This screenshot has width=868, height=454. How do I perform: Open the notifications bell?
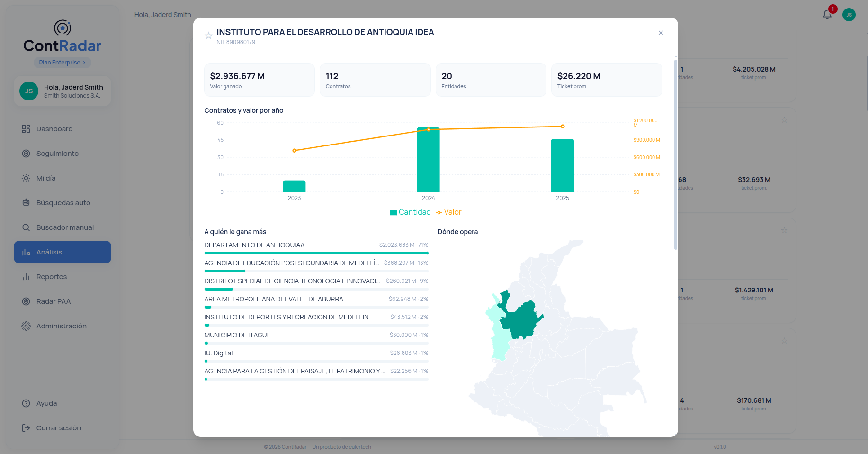(827, 15)
